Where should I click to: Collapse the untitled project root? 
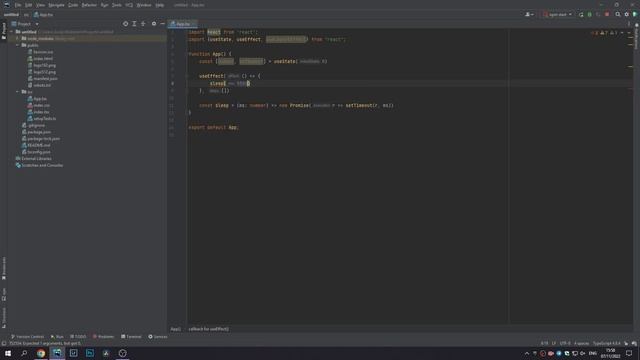click(12, 32)
